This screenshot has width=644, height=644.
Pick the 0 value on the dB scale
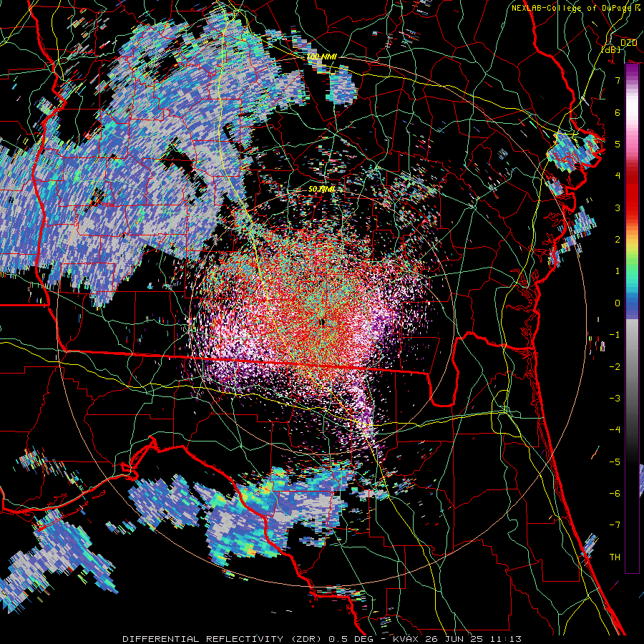click(x=618, y=303)
